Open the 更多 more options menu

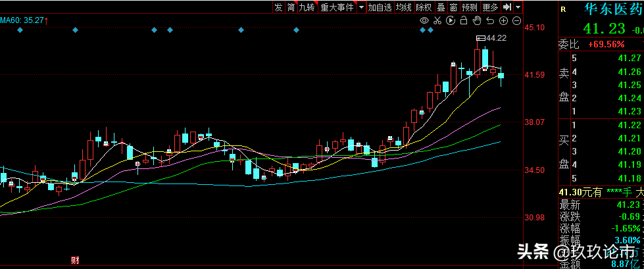tap(490, 7)
